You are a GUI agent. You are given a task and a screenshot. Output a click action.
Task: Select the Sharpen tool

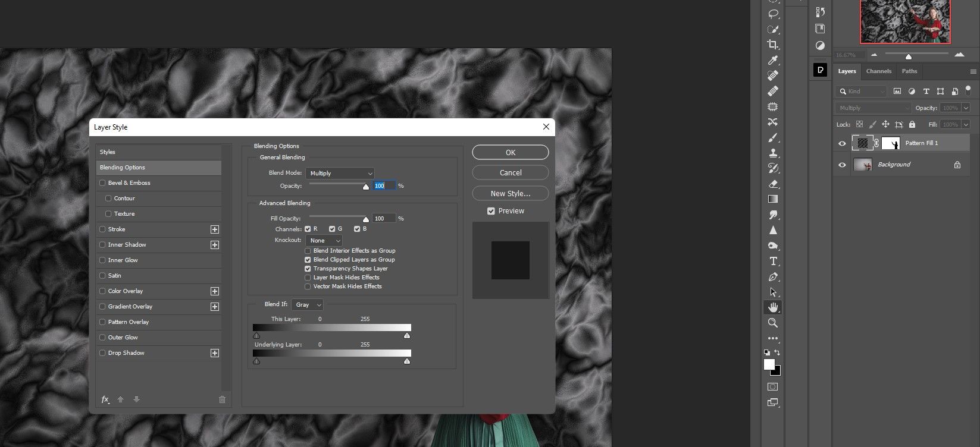[773, 230]
